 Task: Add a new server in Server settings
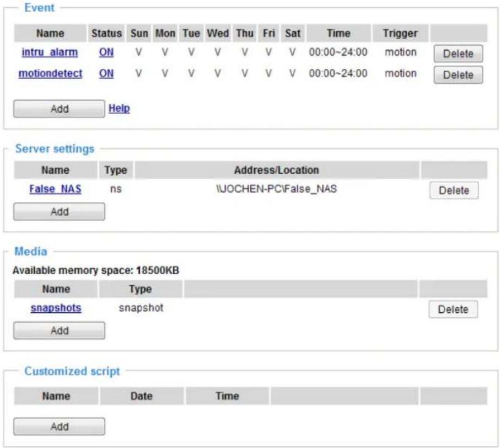point(60,211)
